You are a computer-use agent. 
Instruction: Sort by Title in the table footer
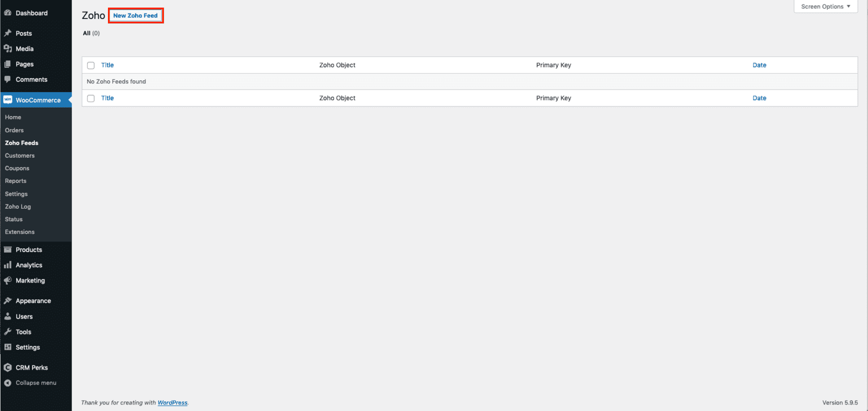107,98
